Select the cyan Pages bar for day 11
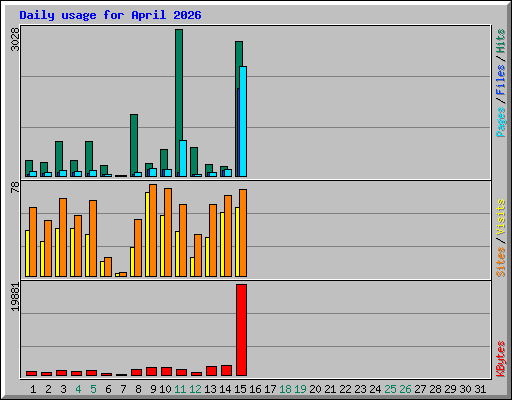This screenshot has width=512, height=400. tap(183, 158)
